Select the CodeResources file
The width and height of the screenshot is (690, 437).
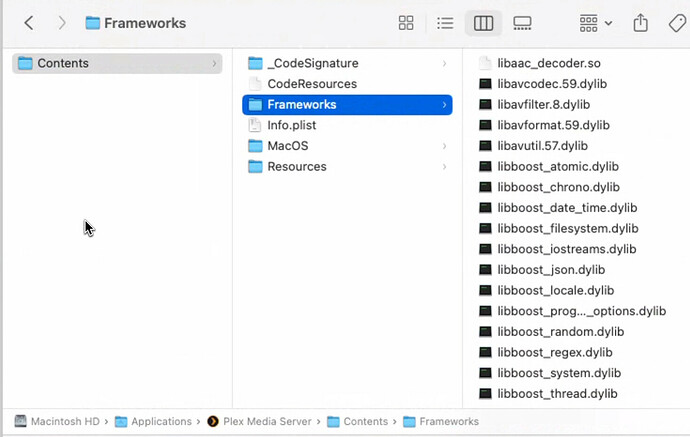coord(311,84)
